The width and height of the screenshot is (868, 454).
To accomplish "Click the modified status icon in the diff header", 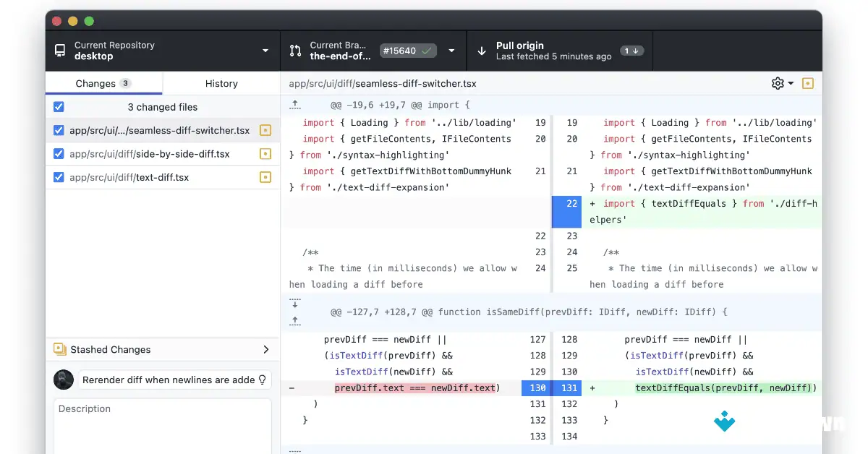I will click(x=808, y=83).
